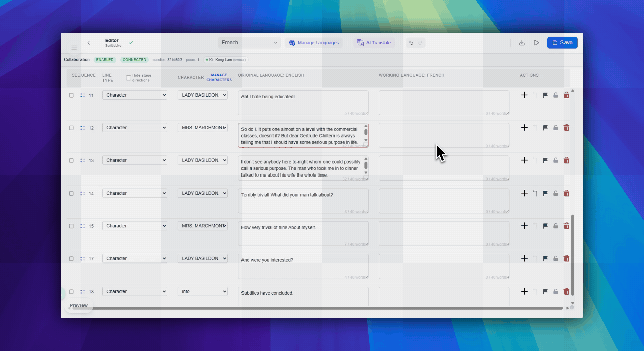Open line type dropdown for sequence 17
This screenshot has width=644, height=351.
click(x=135, y=258)
